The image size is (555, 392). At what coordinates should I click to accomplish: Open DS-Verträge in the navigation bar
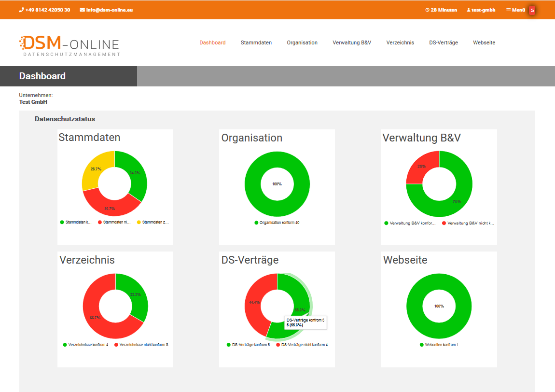(443, 42)
